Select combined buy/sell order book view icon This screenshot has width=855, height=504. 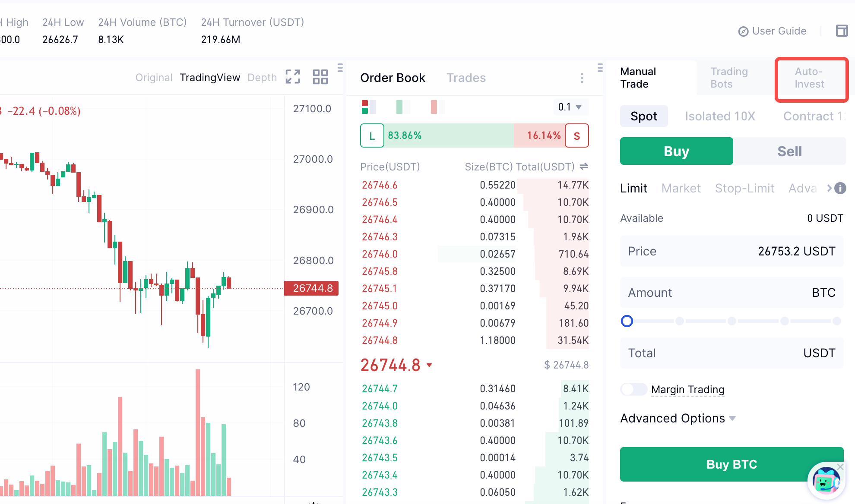(x=368, y=107)
